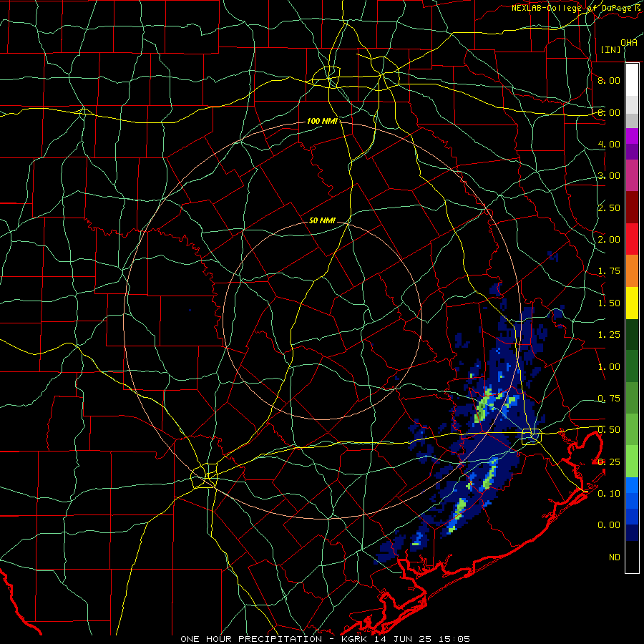Click the dark navy swatch above the ND block
The image size is (644, 644).
(632, 532)
